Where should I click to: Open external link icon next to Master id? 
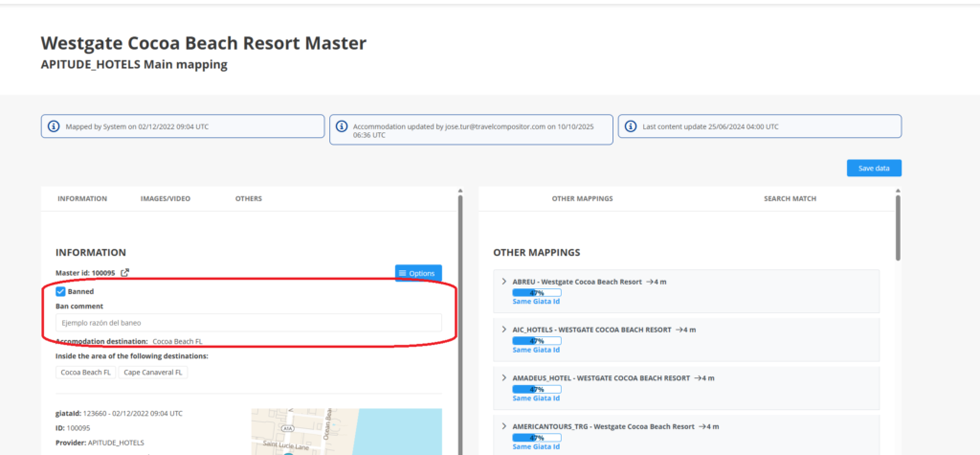coord(124,273)
